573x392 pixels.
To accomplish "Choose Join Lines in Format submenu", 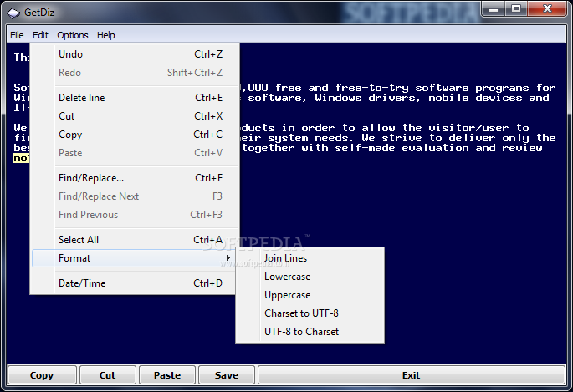I will (x=310, y=258).
